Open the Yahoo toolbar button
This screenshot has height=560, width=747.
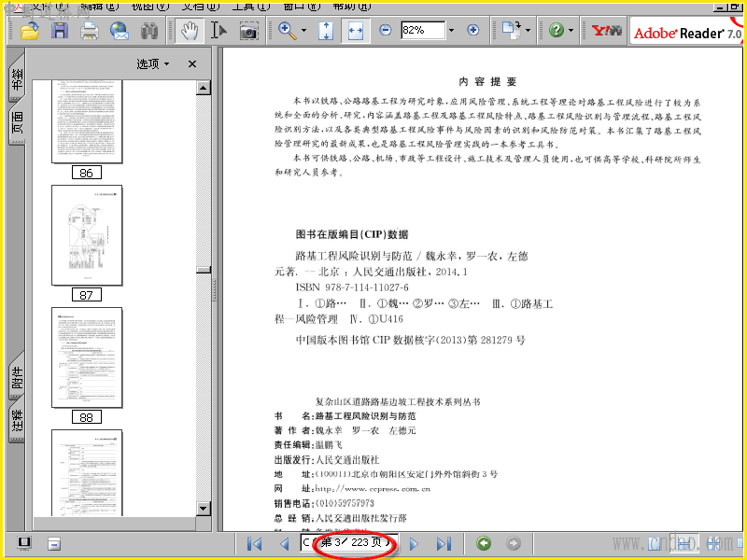[x=606, y=31]
